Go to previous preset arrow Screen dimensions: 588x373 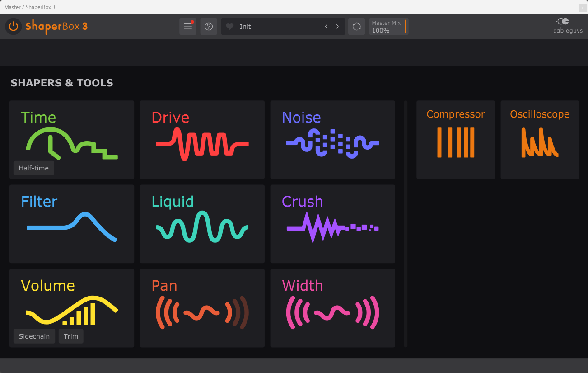tap(326, 27)
